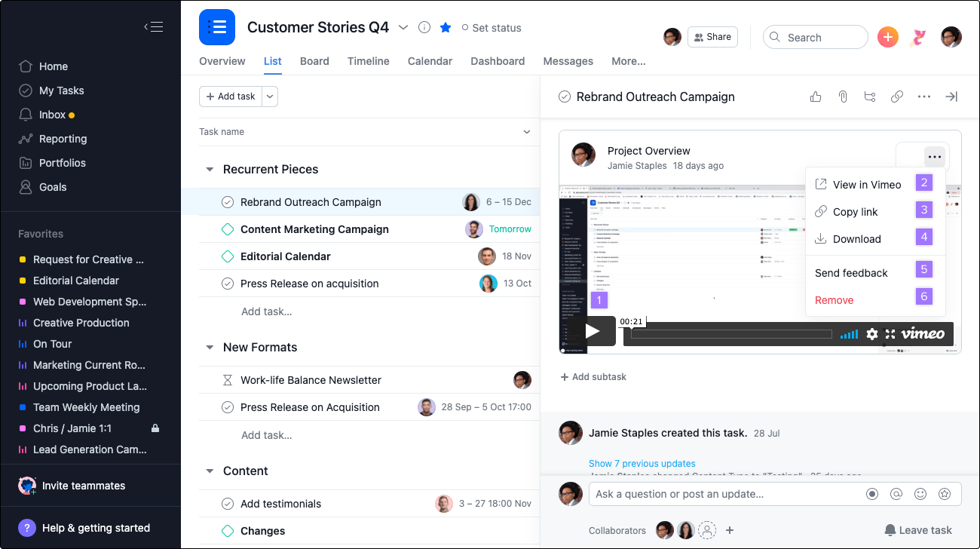Mark Rebrand Outreach Campaign complete in list

228,202
